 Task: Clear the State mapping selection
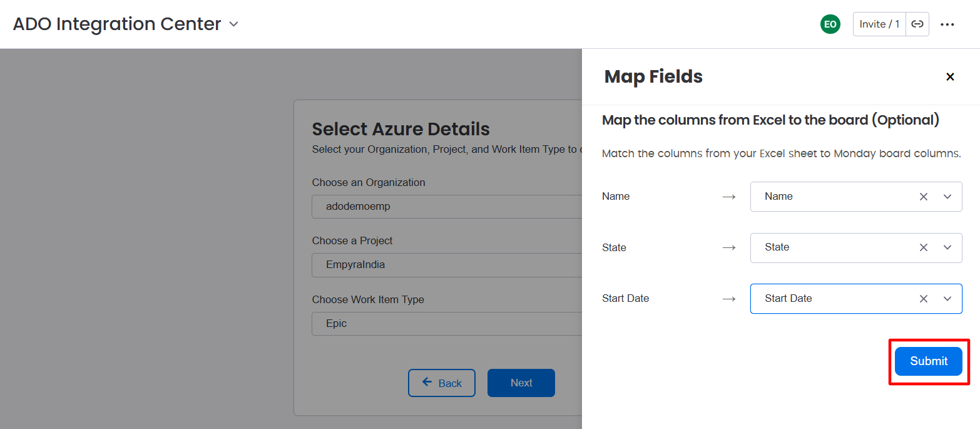point(924,247)
